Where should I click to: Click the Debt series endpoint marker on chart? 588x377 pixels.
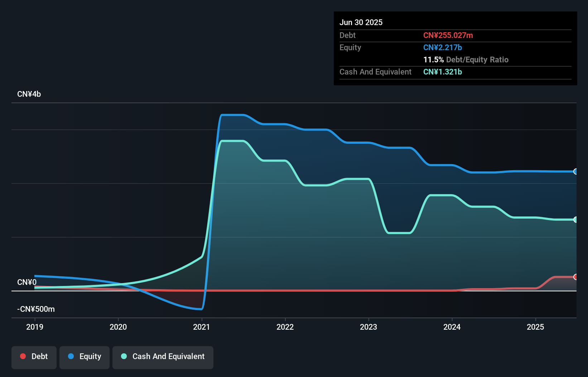[575, 277]
